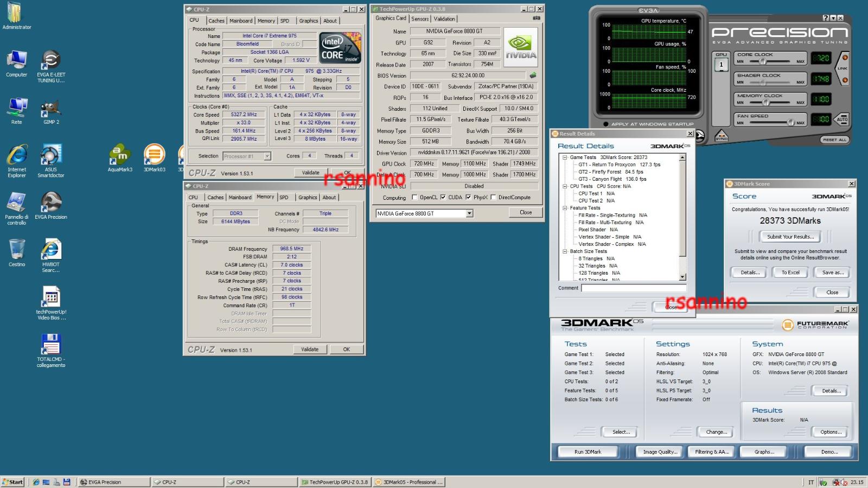
Task: Open the SPD tab in lower CPU-Z window
Action: [284, 198]
